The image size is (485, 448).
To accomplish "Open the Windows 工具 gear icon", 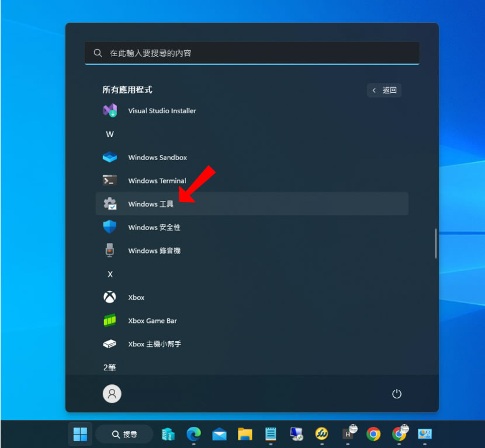I will [x=110, y=204].
